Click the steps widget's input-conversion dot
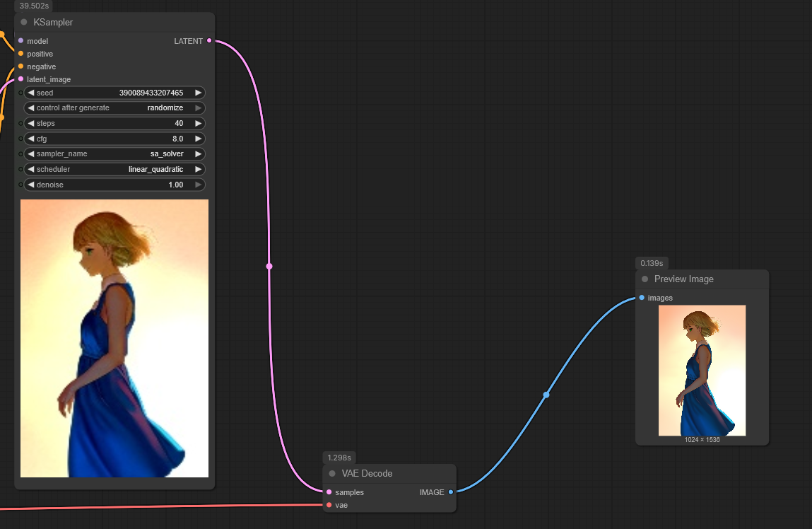 pos(20,123)
